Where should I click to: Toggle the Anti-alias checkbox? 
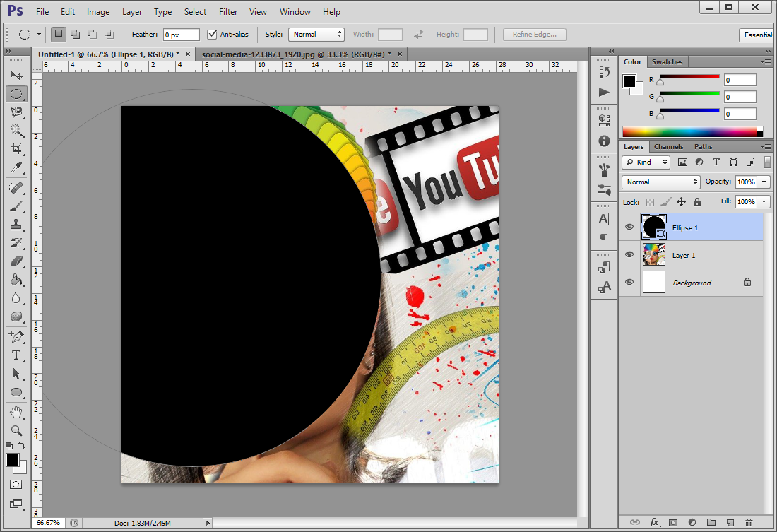pos(212,34)
